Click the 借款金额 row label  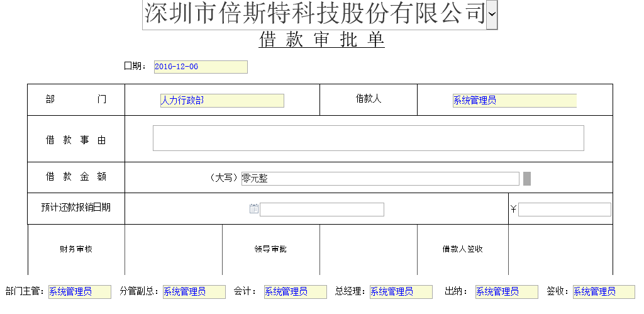click(x=76, y=177)
